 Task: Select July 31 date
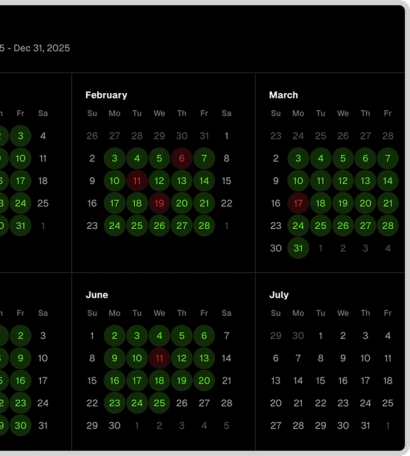tap(365, 426)
